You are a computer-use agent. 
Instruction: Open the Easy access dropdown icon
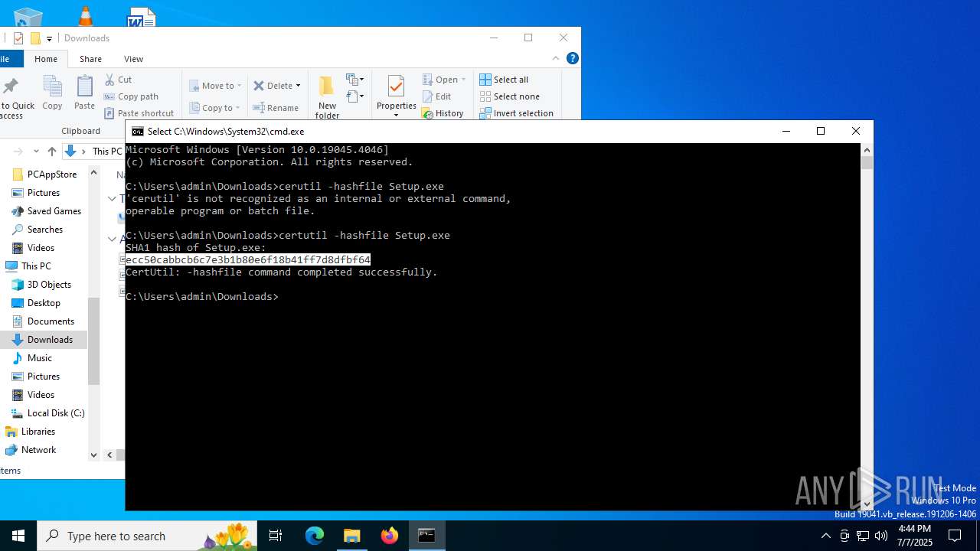pyautogui.click(x=354, y=96)
